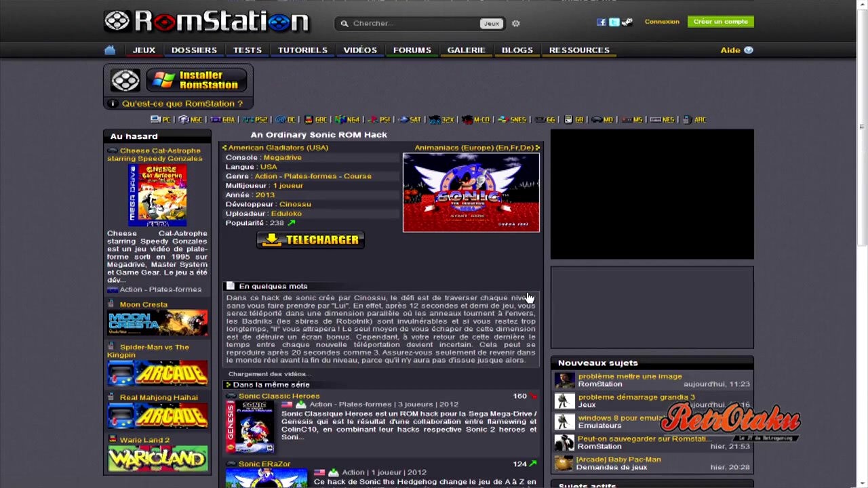Open the Moon Cresta game link
Screen dimensions: 868x488
tap(144, 305)
